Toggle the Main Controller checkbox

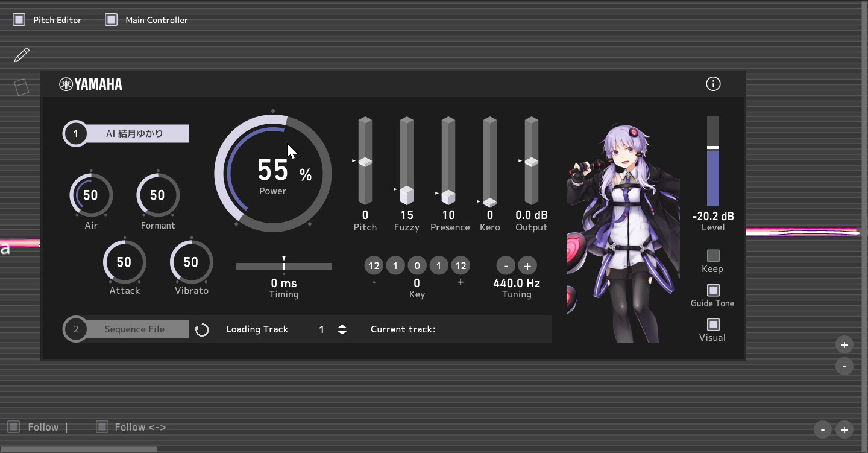111,20
